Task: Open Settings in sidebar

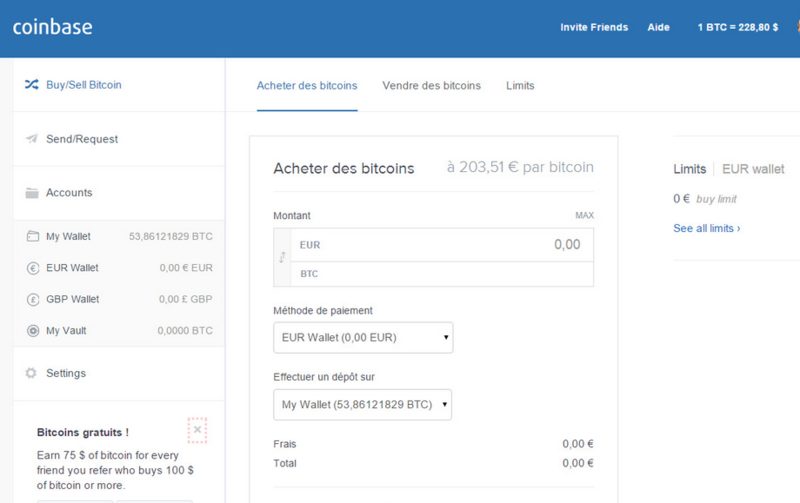Action: click(x=119, y=373)
